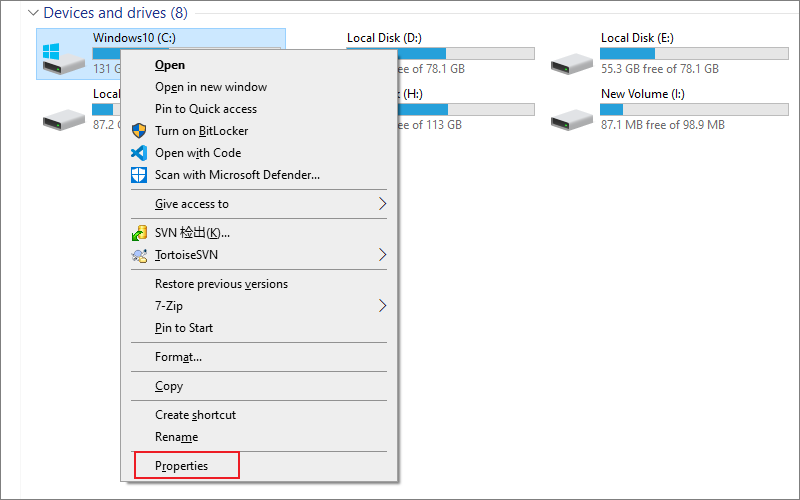Click the TortoiseSVN turtle icon
This screenshot has width=800, height=500.
pos(139,255)
